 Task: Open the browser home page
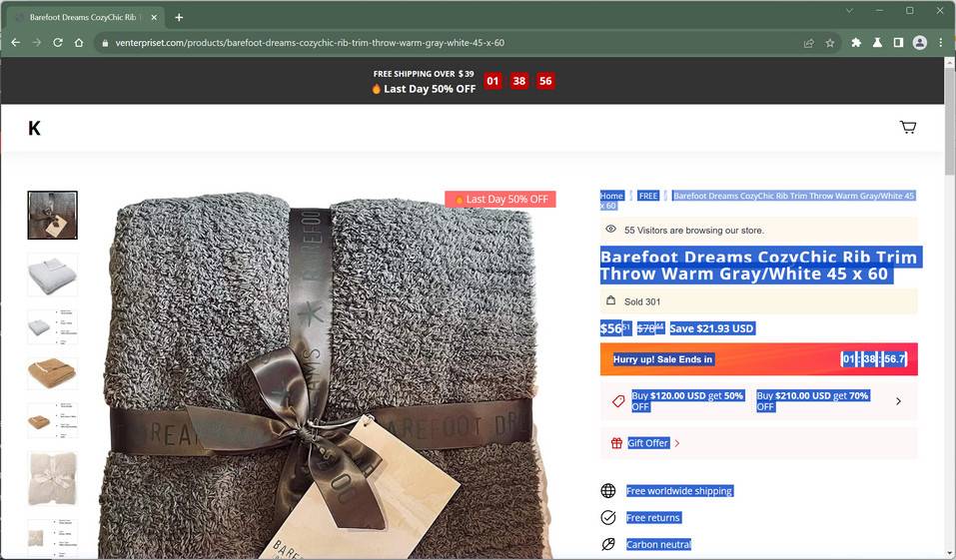79,43
